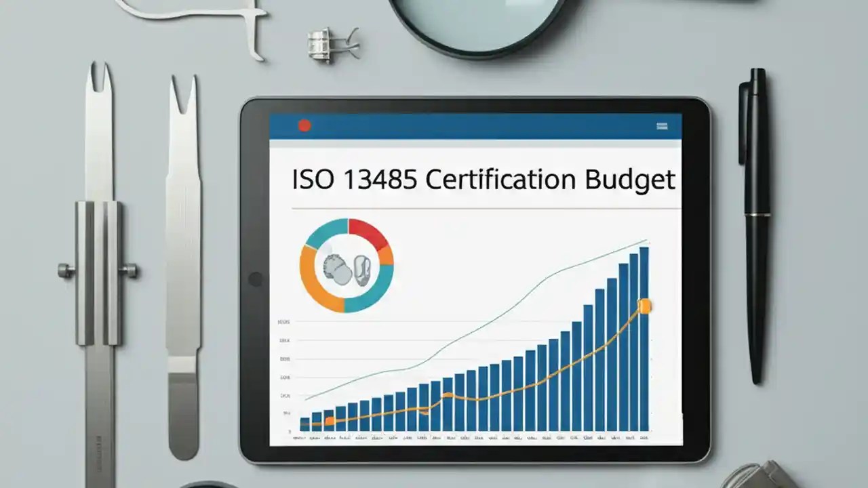
Task: Click the red status icon in the toolbar
Action: (x=305, y=125)
